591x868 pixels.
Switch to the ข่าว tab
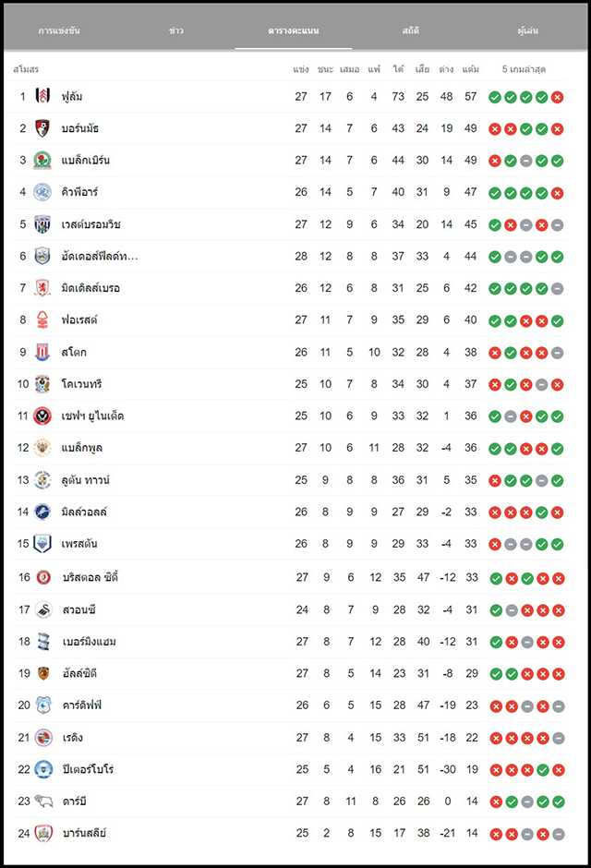tap(176, 30)
